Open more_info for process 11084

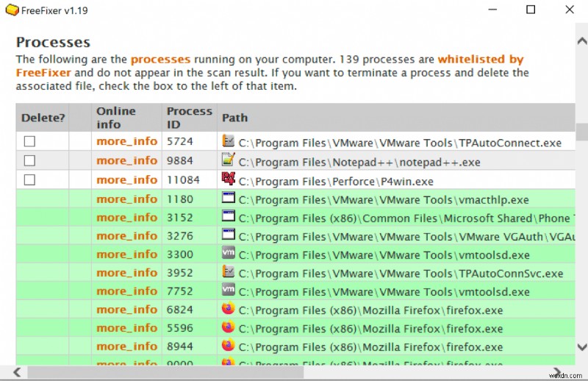point(126,180)
